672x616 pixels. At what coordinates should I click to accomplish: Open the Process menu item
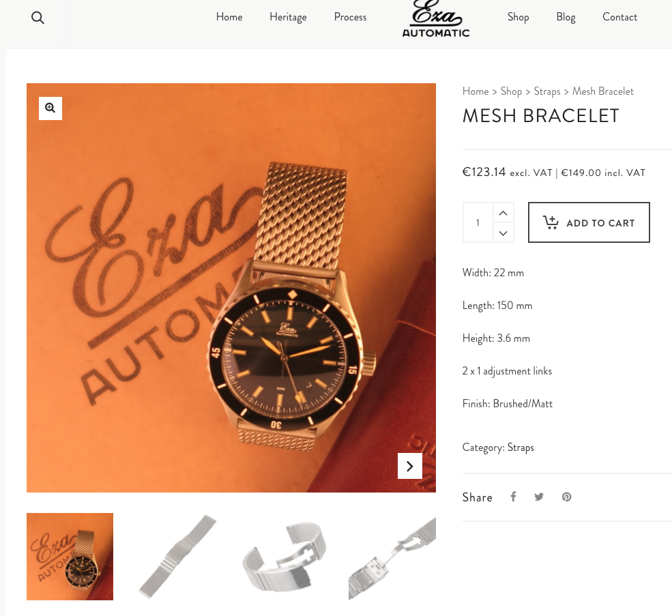[x=350, y=17]
